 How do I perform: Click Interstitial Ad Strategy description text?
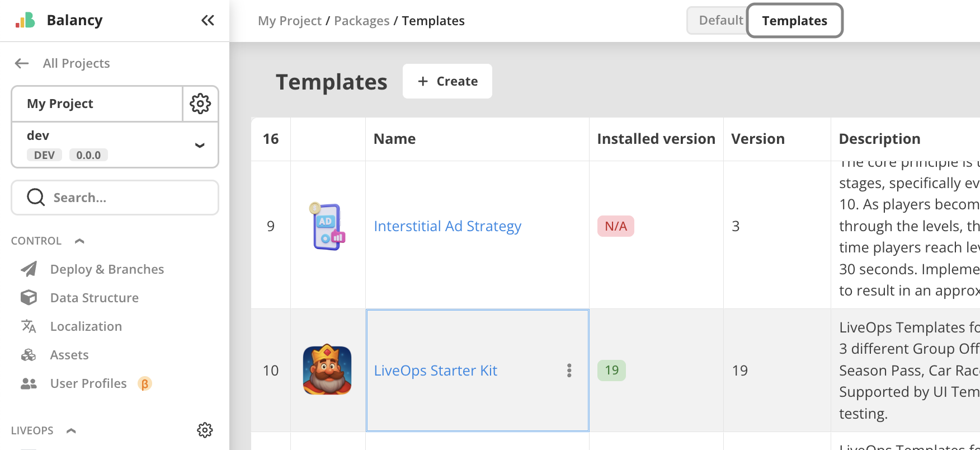(x=910, y=226)
